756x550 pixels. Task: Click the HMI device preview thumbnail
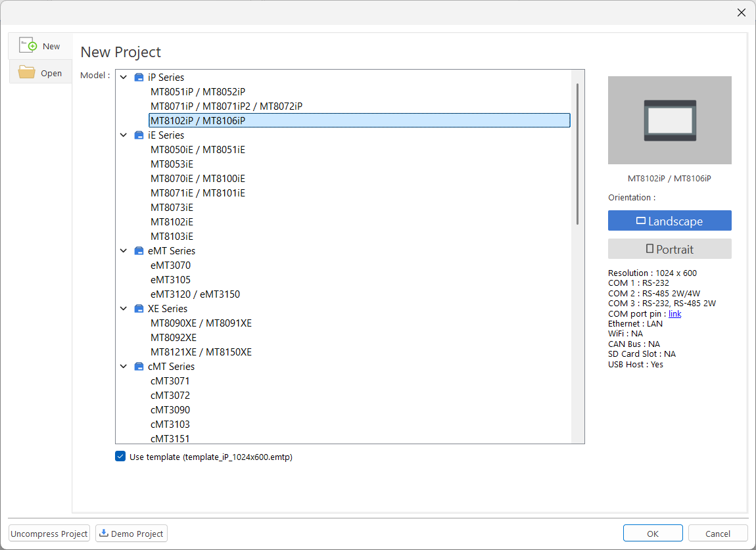pos(670,120)
